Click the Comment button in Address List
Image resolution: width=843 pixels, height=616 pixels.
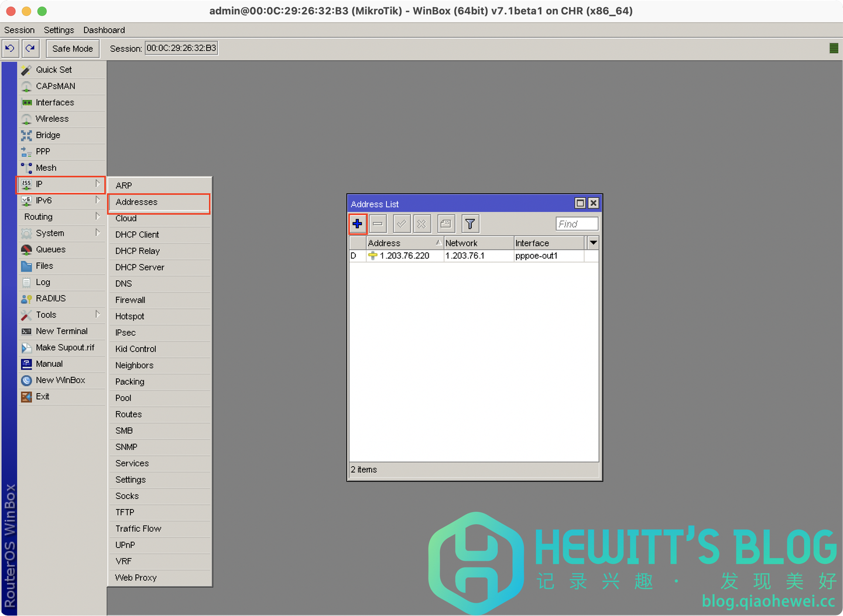tap(446, 223)
